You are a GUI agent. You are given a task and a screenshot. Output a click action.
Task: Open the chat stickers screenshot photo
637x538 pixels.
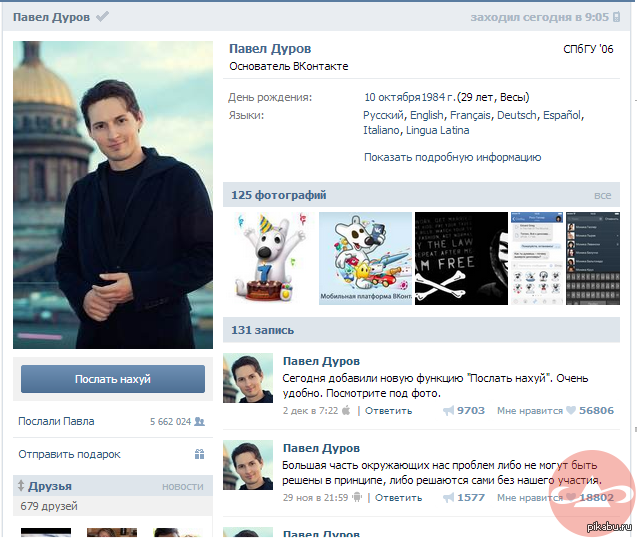537,258
